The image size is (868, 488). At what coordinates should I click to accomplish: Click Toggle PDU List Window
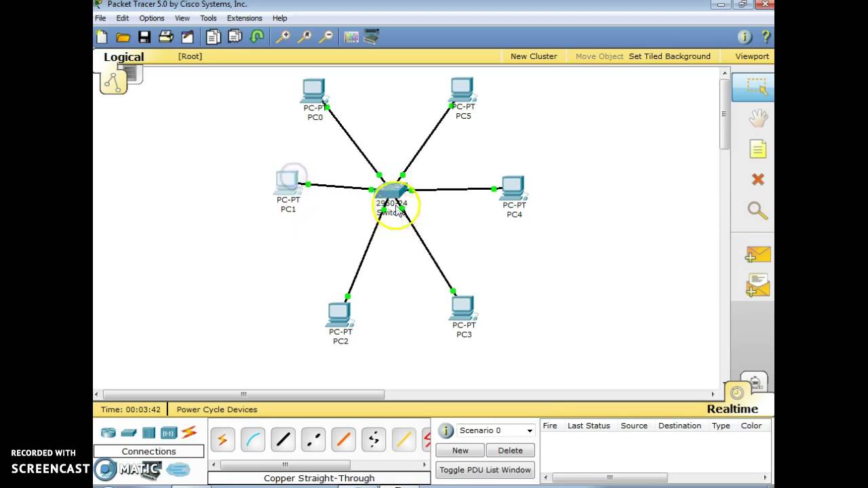coord(485,470)
